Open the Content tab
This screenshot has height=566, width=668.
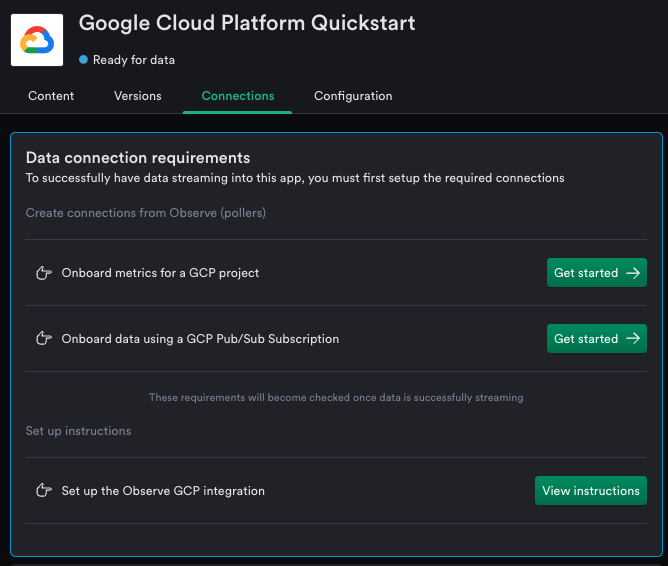tap(51, 96)
